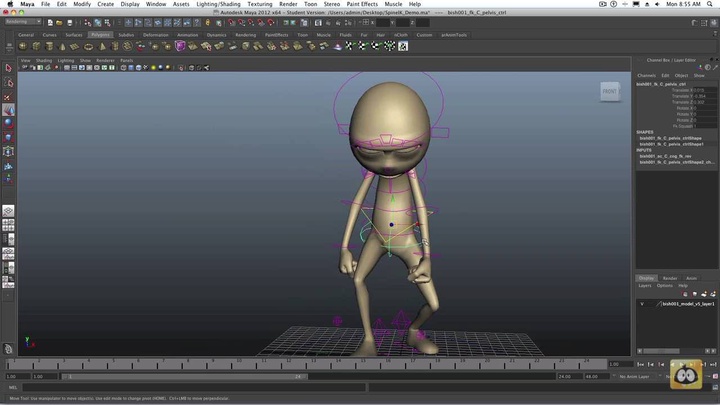Switch to the Animation shelf tab

click(x=187, y=34)
